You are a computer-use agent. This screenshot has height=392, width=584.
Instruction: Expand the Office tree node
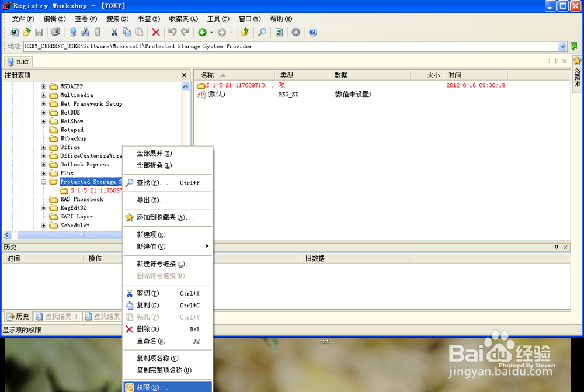tap(44, 147)
